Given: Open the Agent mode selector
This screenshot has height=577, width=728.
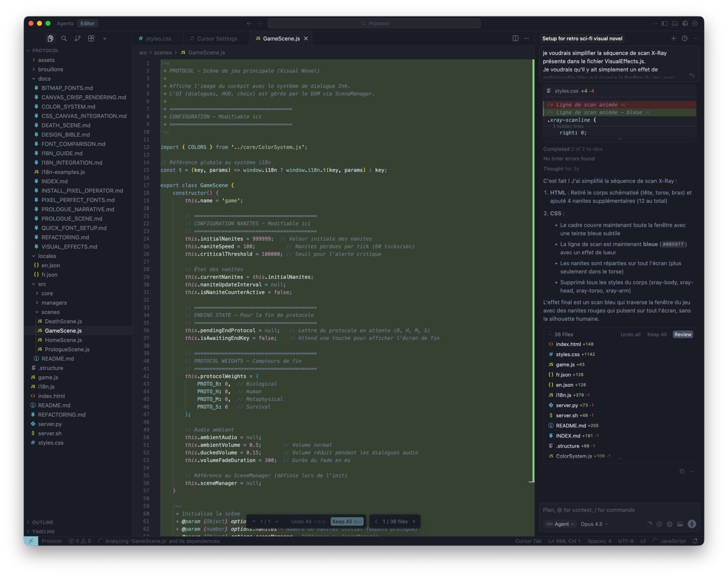Looking at the screenshot, I should pos(560,524).
